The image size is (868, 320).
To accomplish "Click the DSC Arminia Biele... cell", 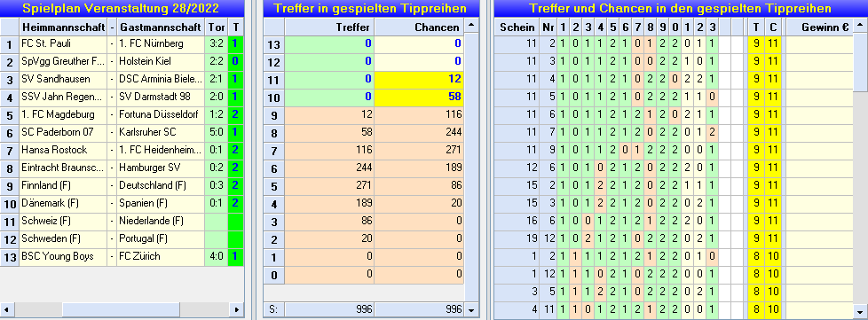I will pyautogui.click(x=162, y=79).
